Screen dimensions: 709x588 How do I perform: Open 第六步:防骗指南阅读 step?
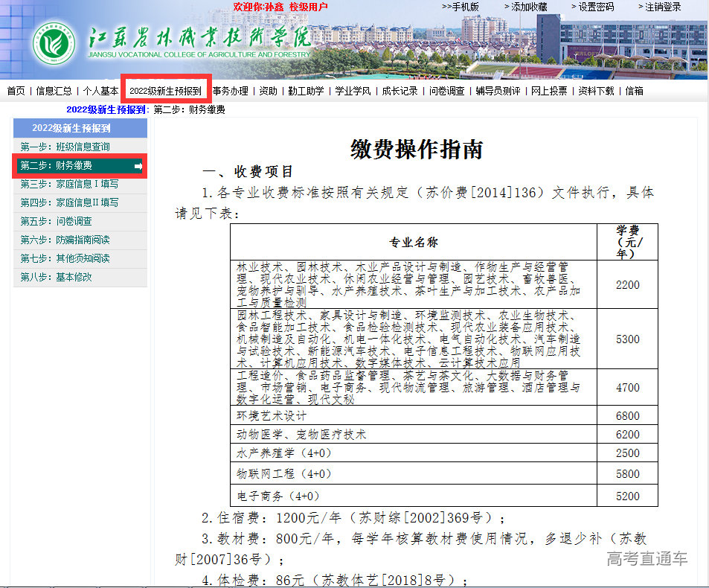(x=65, y=240)
